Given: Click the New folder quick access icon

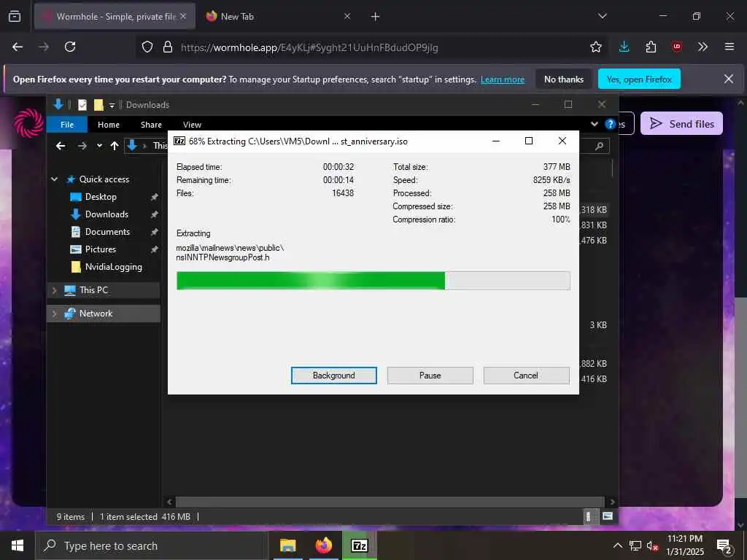Looking at the screenshot, I should pyautogui.click(x=98, y=105).
